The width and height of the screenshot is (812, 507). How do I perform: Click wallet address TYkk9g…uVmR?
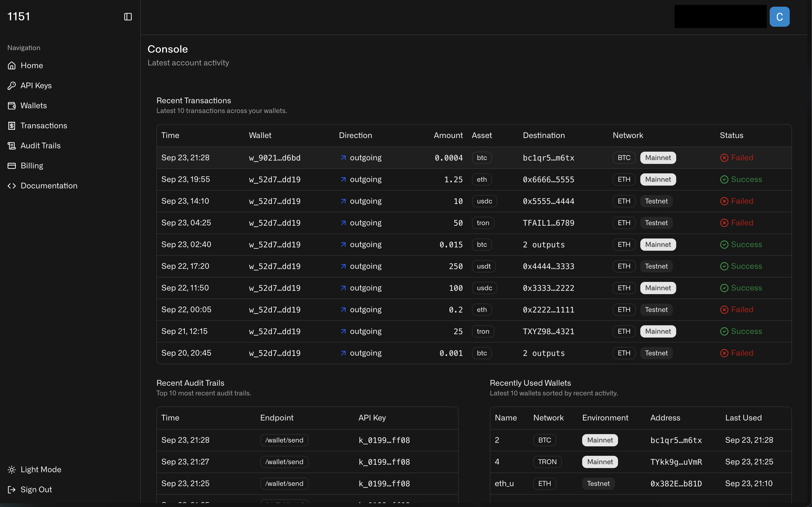(x=676, y=462)
